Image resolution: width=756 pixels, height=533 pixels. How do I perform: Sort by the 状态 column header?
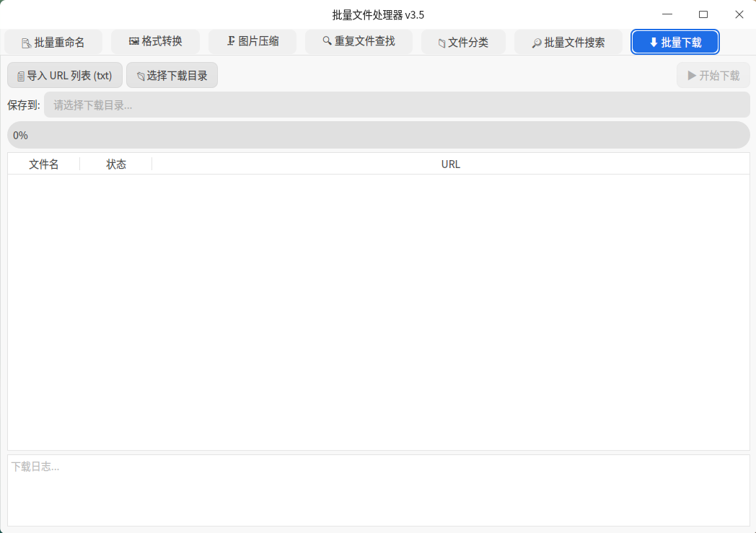115,164
